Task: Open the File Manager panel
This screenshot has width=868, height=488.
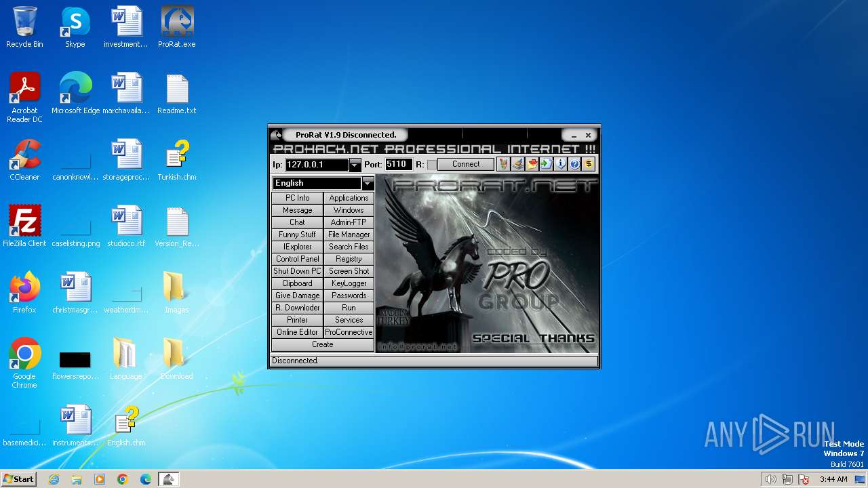Action: (x=349, y=235)
